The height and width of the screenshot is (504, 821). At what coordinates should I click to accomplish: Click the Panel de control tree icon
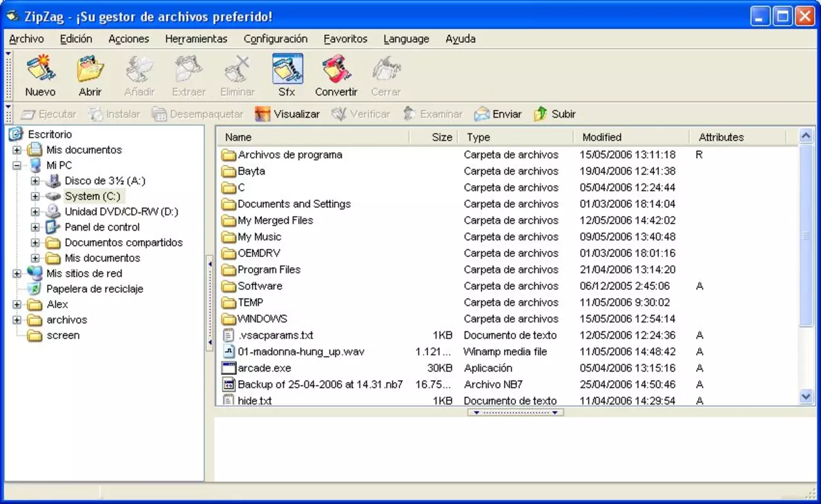53,227
